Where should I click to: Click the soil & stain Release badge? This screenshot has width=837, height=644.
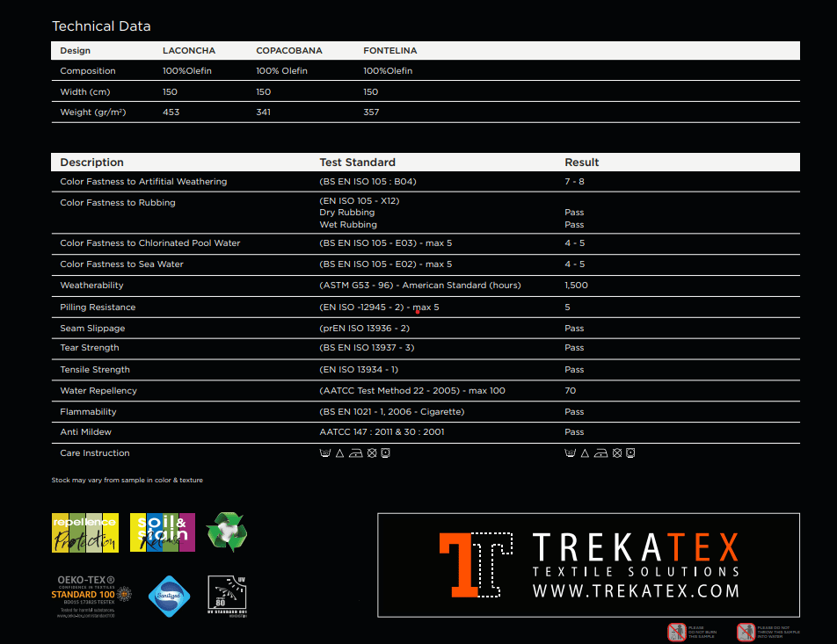click(x=163, y=532)
